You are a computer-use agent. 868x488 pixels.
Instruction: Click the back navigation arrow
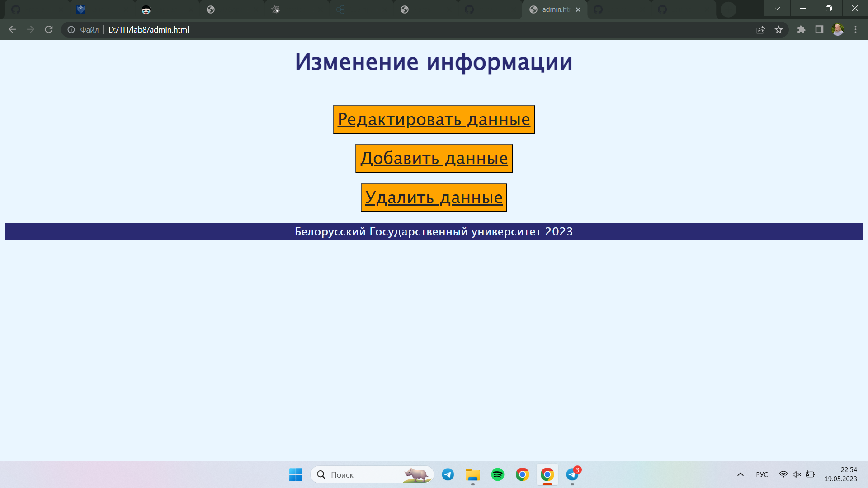[12, 30]
